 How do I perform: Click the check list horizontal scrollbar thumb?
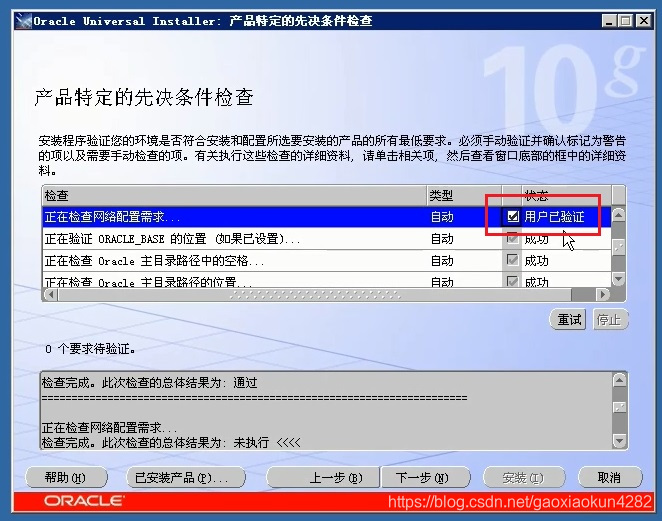[x=315, y=294]
